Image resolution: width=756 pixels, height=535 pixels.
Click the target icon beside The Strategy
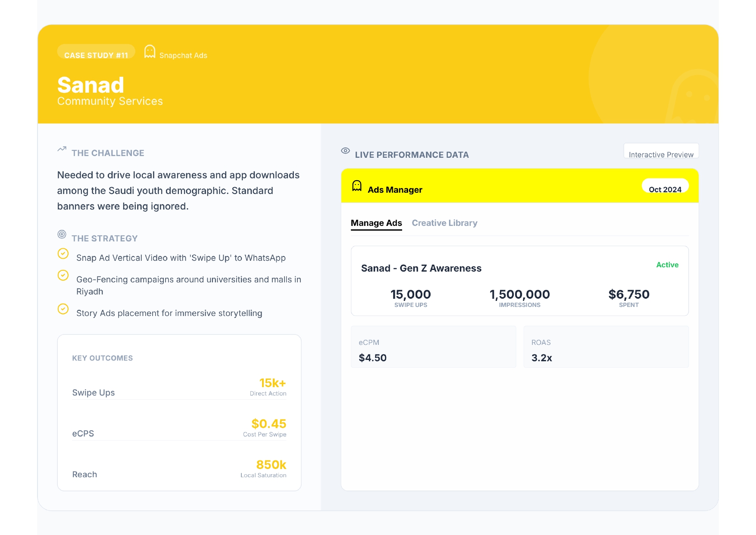point(62,234)
